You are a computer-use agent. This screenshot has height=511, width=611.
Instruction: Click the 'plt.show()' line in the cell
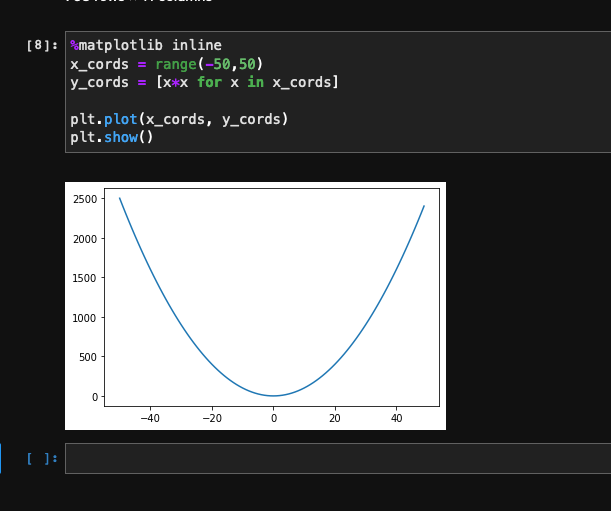pyautogui.click(x=112, y=137)
